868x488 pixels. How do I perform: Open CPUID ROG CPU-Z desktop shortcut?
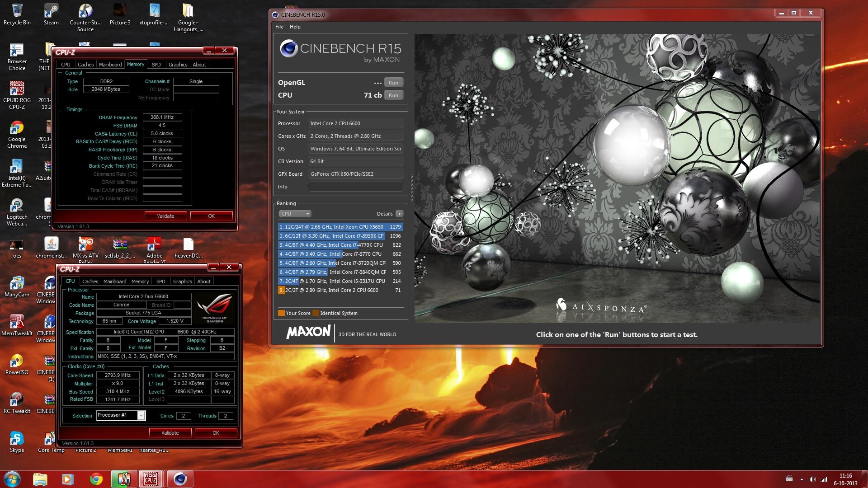tap(17, 95)
